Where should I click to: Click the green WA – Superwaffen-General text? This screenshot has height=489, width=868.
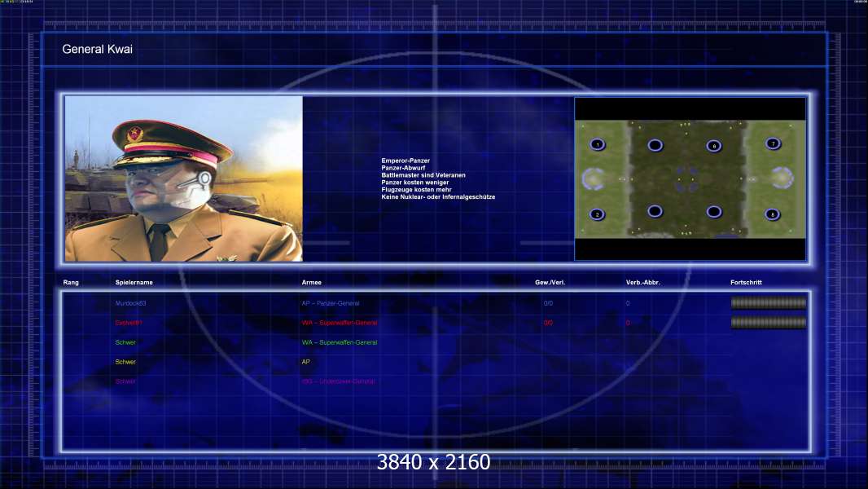(340, 343)
